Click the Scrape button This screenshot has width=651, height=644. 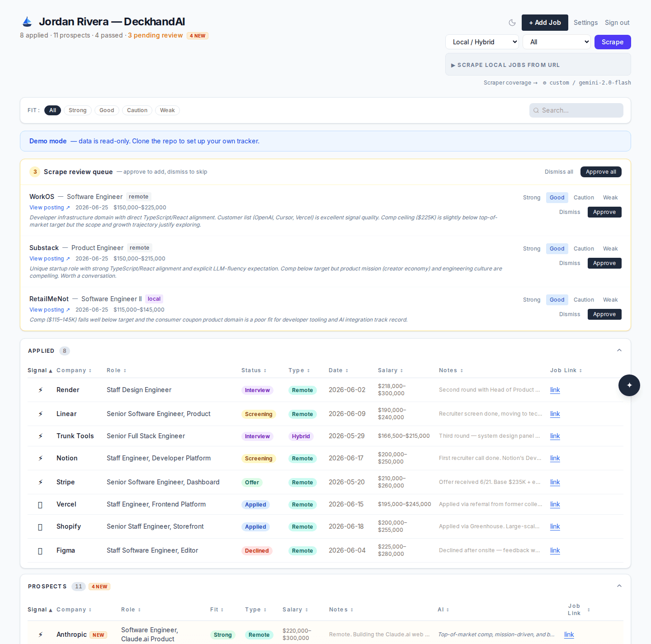(x=613, y=42)
